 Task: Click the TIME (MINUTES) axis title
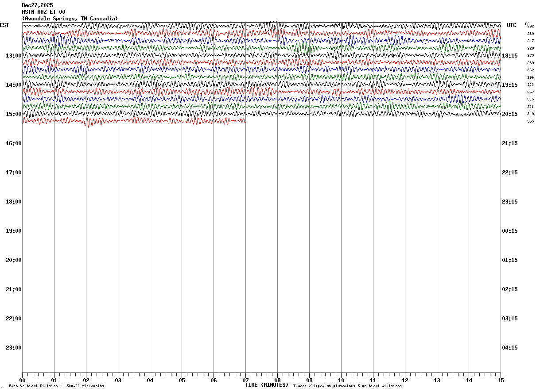tap(267, 385)
